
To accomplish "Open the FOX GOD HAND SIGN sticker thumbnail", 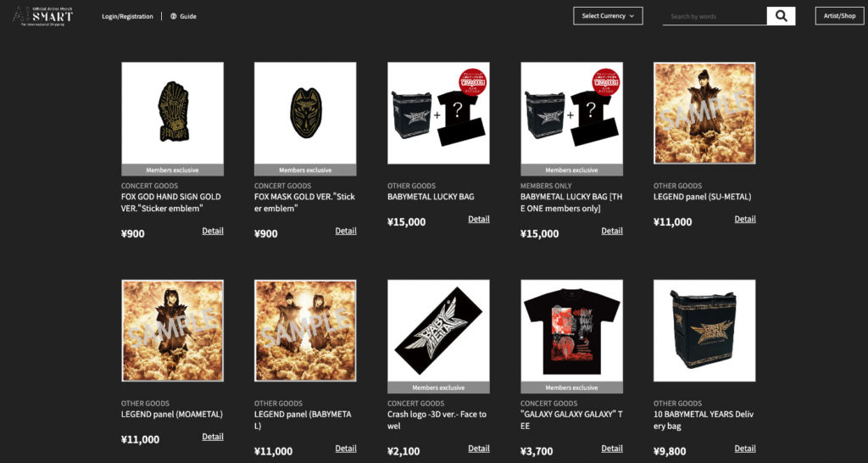I will [173, 119].
